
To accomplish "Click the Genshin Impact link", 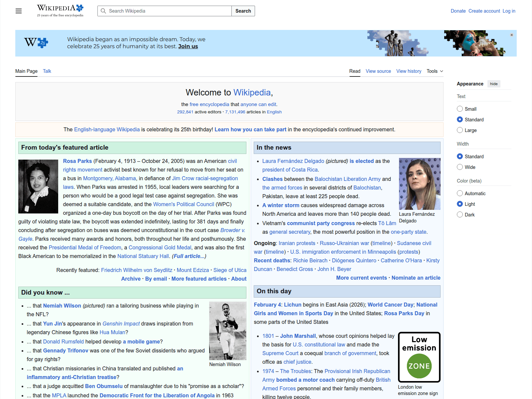I will [121, 324].
